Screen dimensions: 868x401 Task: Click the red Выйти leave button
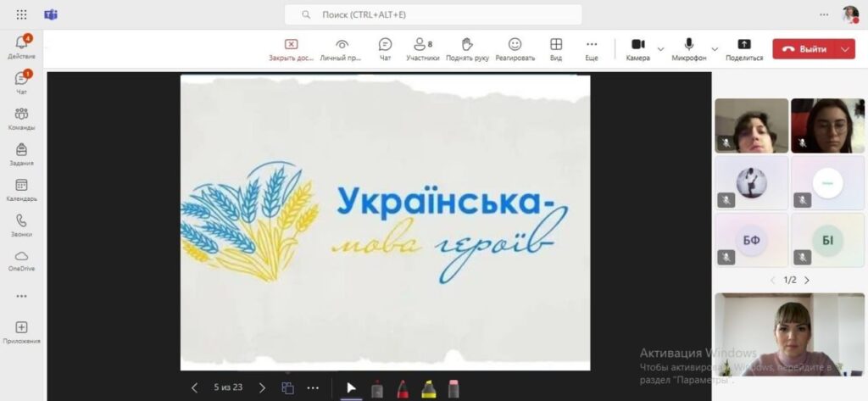tap(803, 49)
